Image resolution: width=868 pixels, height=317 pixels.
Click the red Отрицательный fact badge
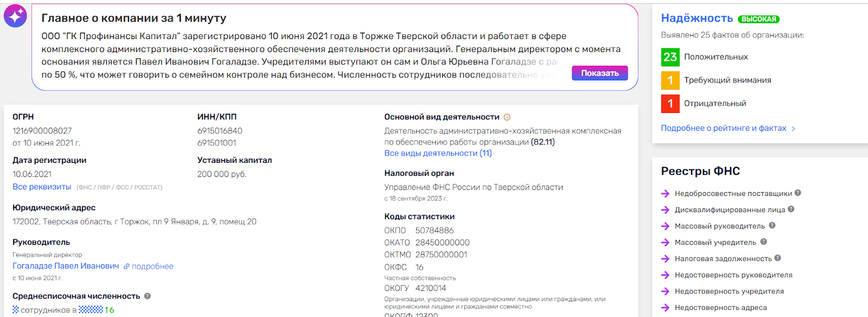click(670, 104)
